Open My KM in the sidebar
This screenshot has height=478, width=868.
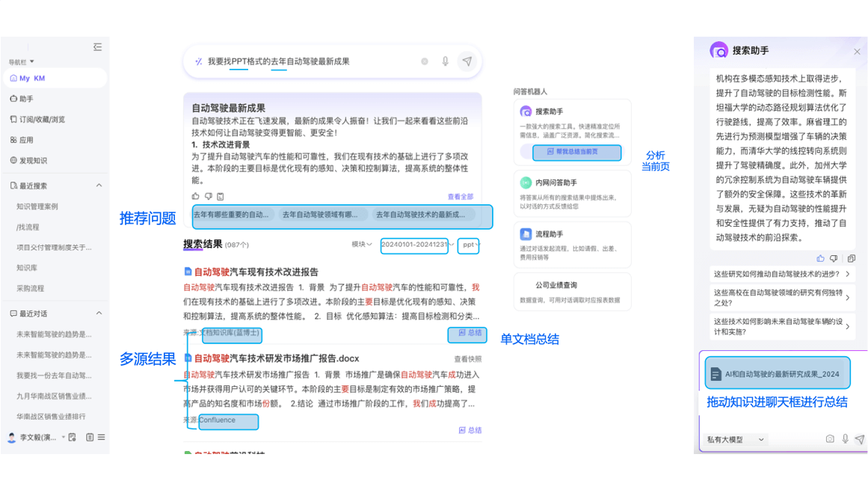tap(31, 79)
